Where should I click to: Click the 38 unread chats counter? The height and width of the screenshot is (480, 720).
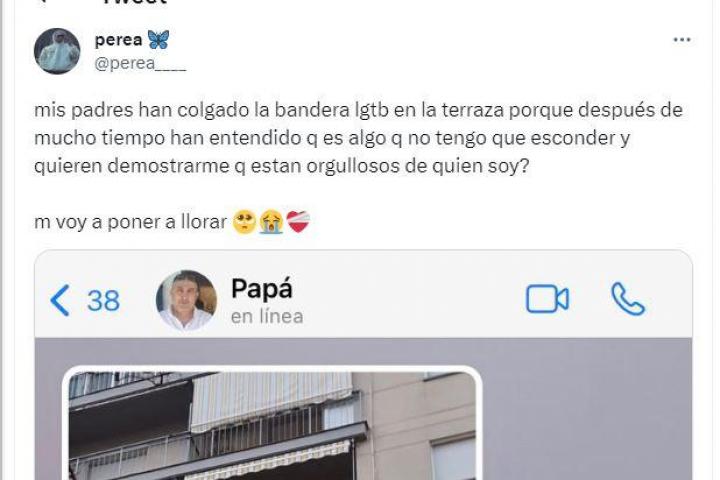pos(103,301)
